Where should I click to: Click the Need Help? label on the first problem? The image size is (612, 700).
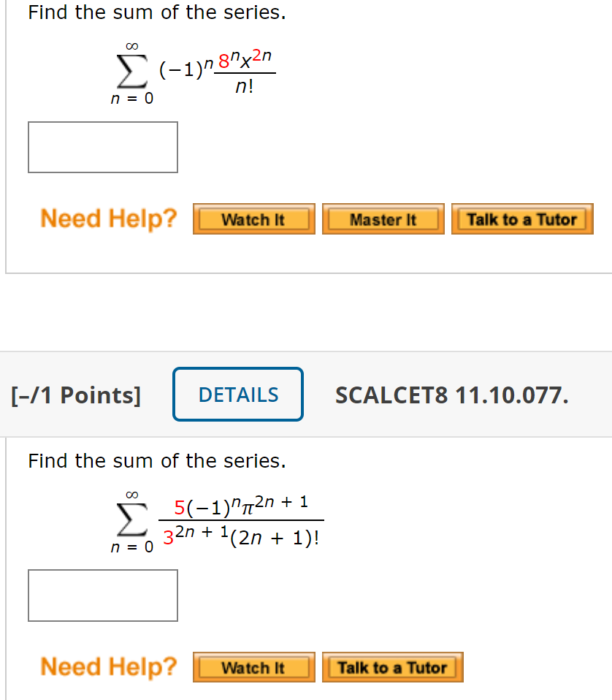(x=108, y=218)
